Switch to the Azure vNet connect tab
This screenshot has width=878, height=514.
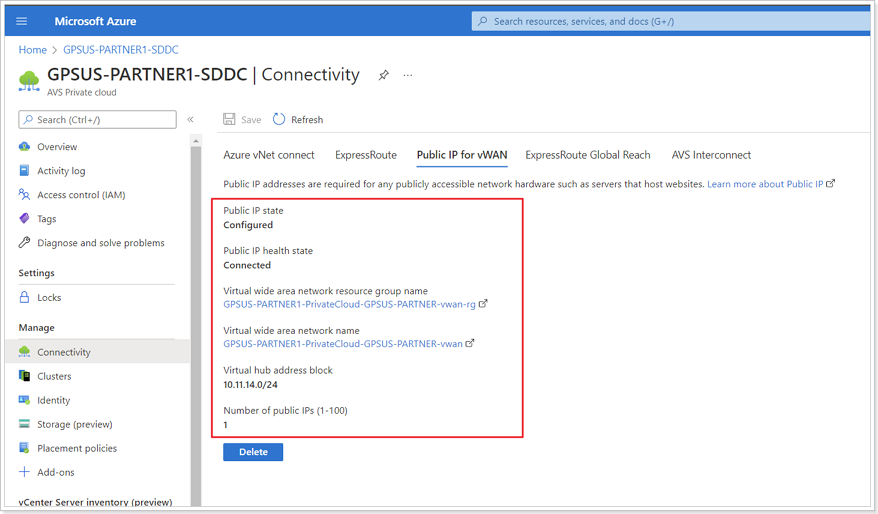pos(269,155)
